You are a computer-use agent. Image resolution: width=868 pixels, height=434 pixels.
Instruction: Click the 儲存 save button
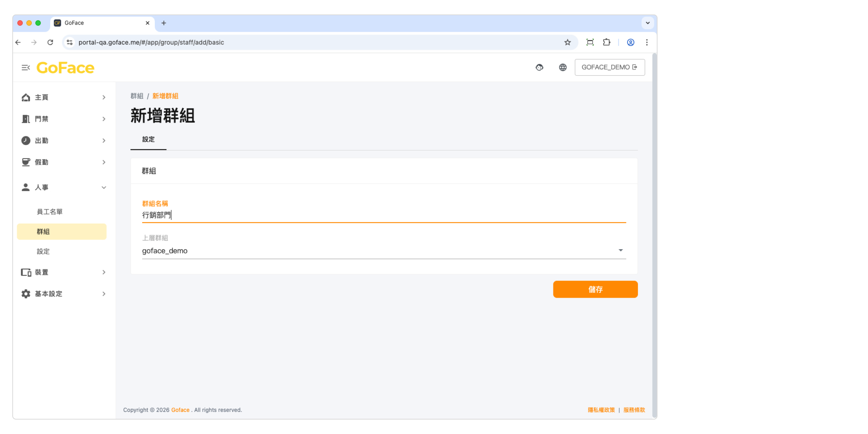coord(595,289)
